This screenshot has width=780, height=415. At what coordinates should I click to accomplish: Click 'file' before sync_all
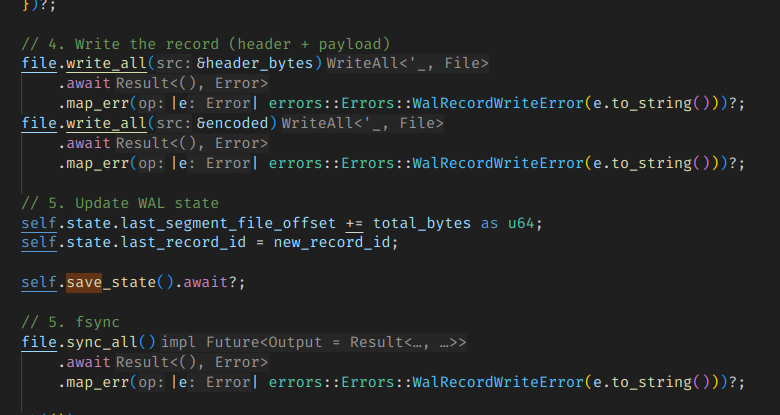tap(38, 342)
